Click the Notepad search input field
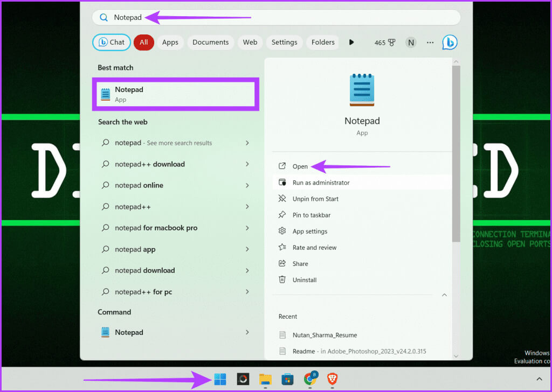This screenshot has width=552, height=392. coord(277,18)
